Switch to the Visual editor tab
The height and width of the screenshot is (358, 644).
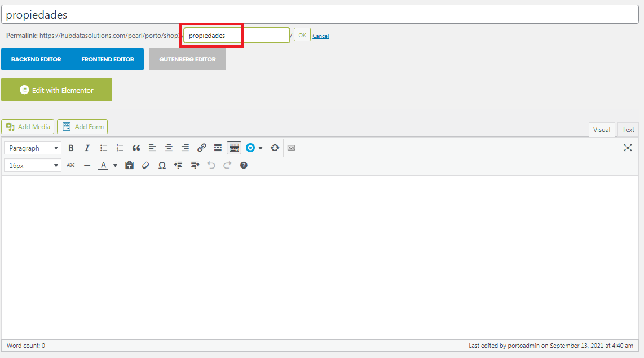601,129
